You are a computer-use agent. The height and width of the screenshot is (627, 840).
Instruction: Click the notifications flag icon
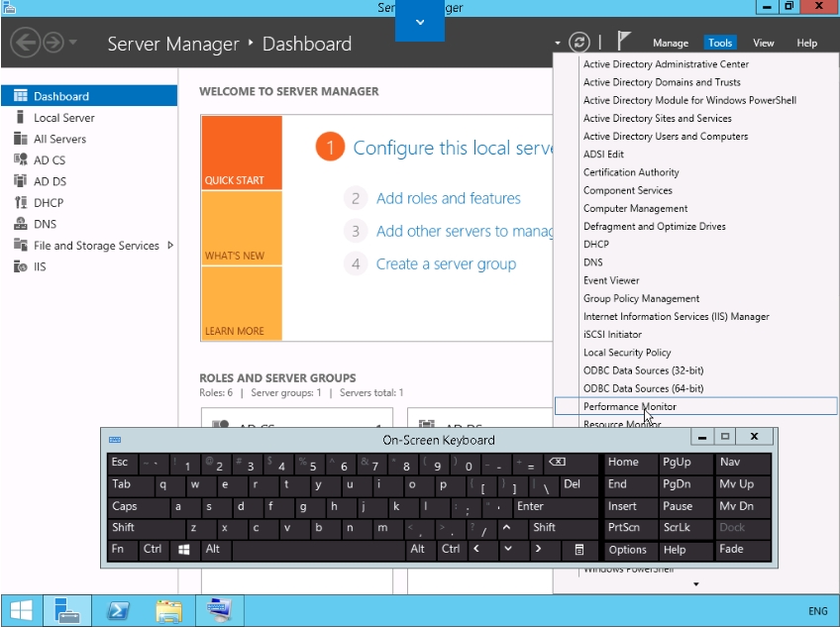click(x=624, y=43)
